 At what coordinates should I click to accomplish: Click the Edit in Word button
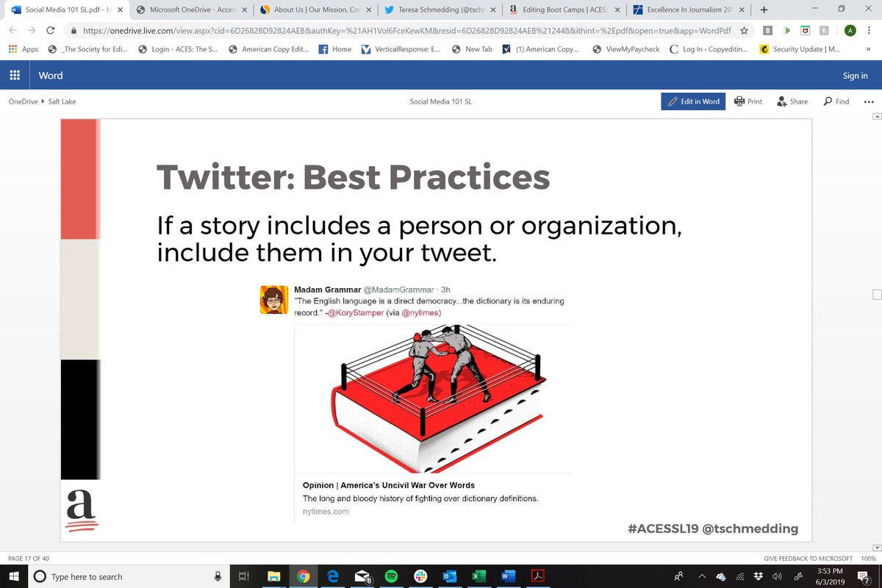coord(693,101)
